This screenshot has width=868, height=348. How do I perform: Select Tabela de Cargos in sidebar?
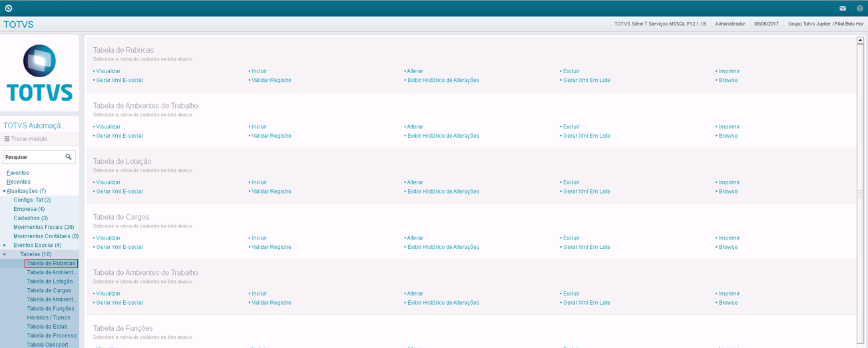(x=49, y=291)
